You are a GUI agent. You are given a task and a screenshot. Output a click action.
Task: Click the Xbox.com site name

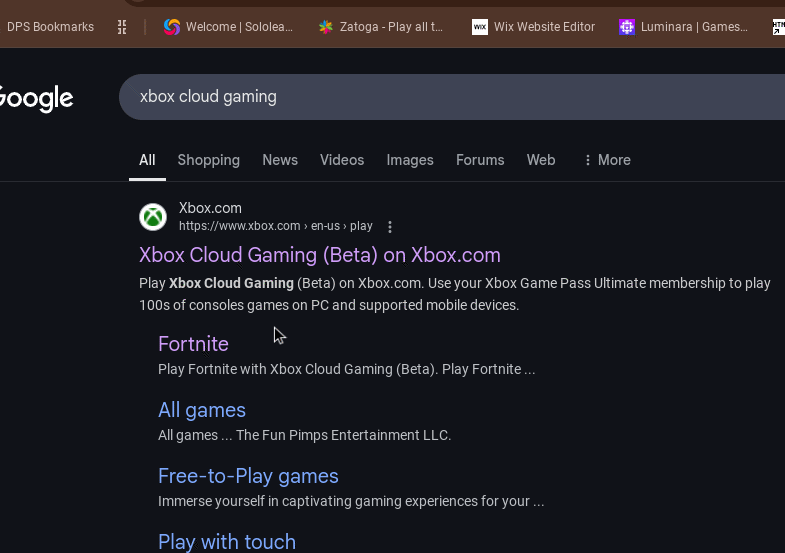point(210,208)
